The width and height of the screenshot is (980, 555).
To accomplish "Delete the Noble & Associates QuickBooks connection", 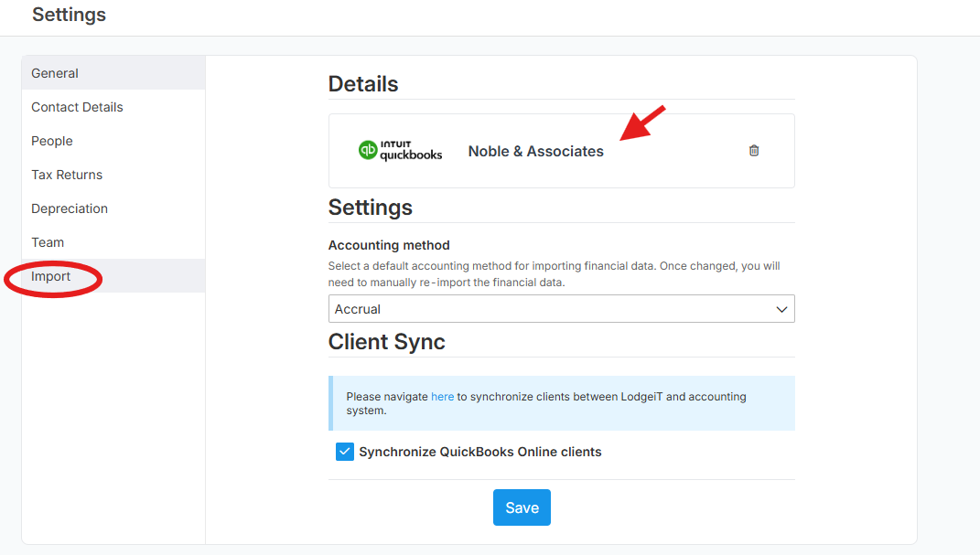I will click(x=754, y=151).
